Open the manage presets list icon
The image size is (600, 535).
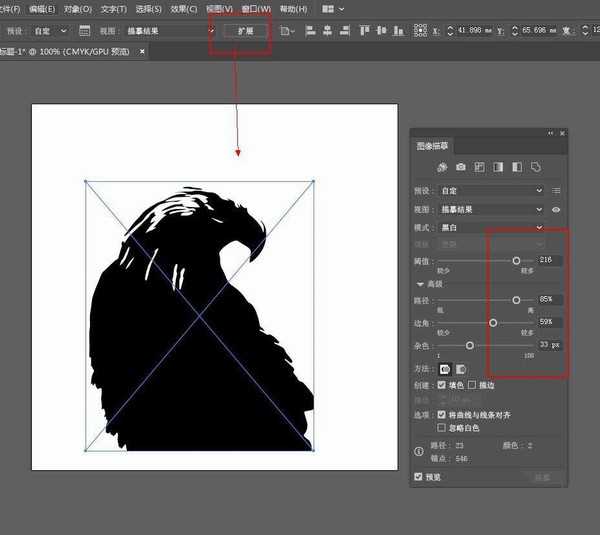(x=556, y=190)
